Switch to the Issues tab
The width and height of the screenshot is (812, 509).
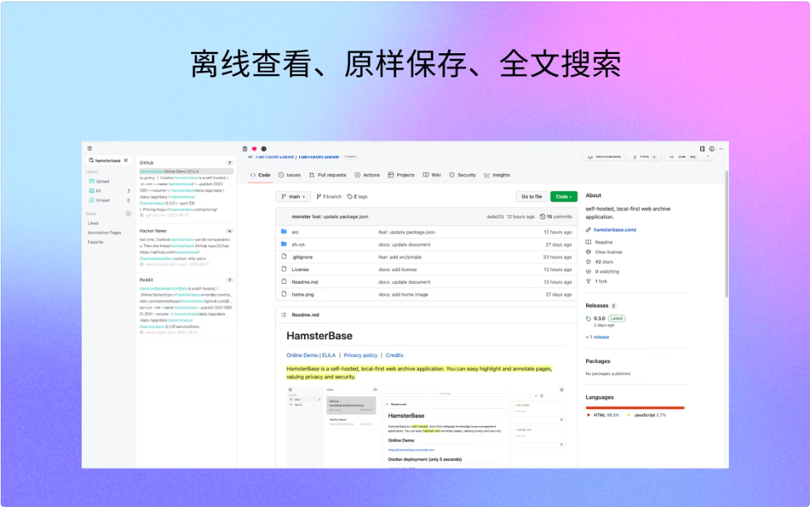click(x=289, y=175)
